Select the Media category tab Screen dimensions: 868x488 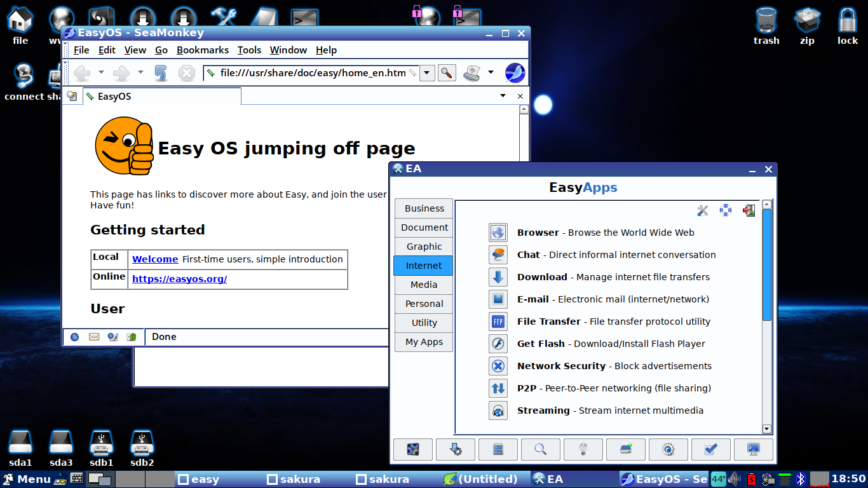pyautogui.click(x=424, y=285)
